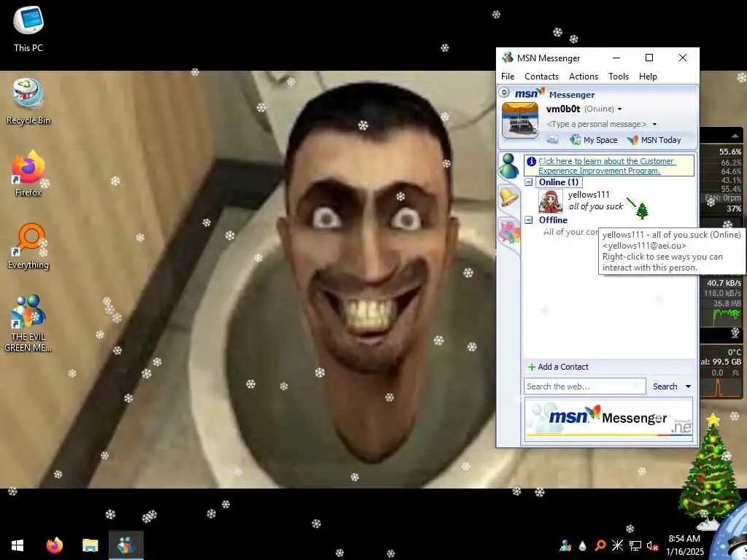The width and height of the screenshot is (747, 560).
Task: Open the Contacts menu
Action: 541,76
